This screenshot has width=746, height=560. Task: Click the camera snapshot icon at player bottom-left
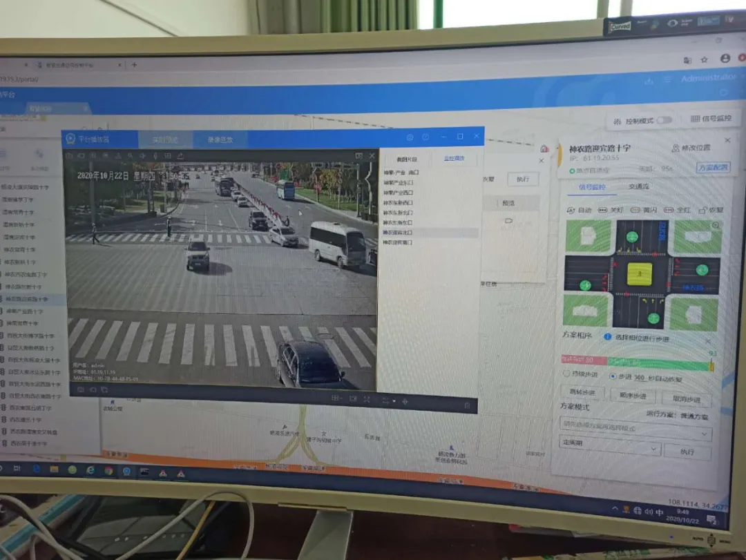pyautogui.click(x=81, y=389)
